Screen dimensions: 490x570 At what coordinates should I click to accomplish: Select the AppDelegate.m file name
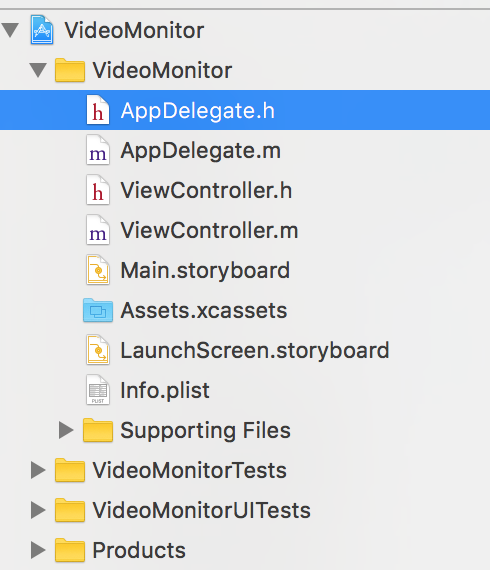[201, 150]
